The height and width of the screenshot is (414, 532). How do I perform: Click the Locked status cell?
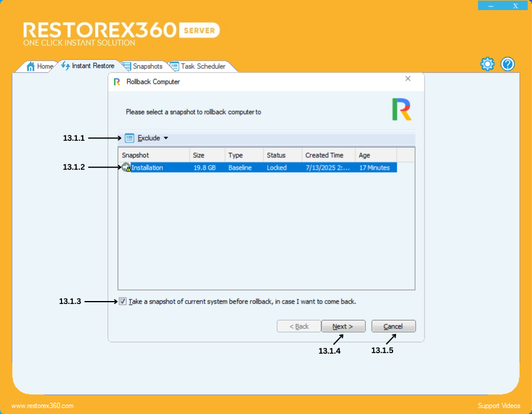pyautogui.click(x=277, y=167)
